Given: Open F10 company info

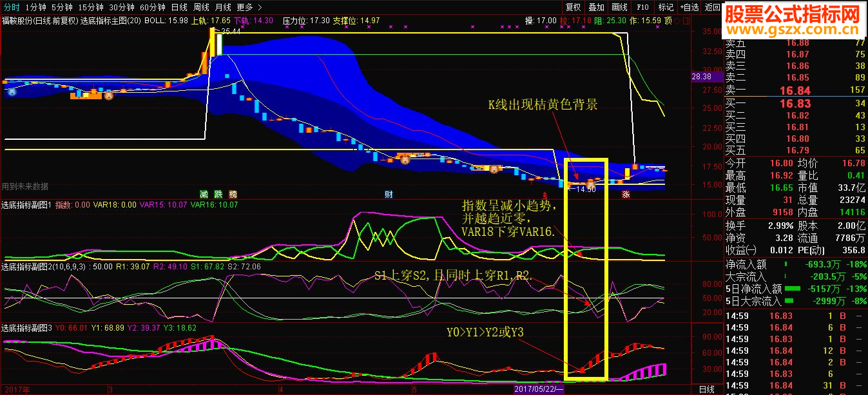Looking at the screenshot, I should click(642, 7).
